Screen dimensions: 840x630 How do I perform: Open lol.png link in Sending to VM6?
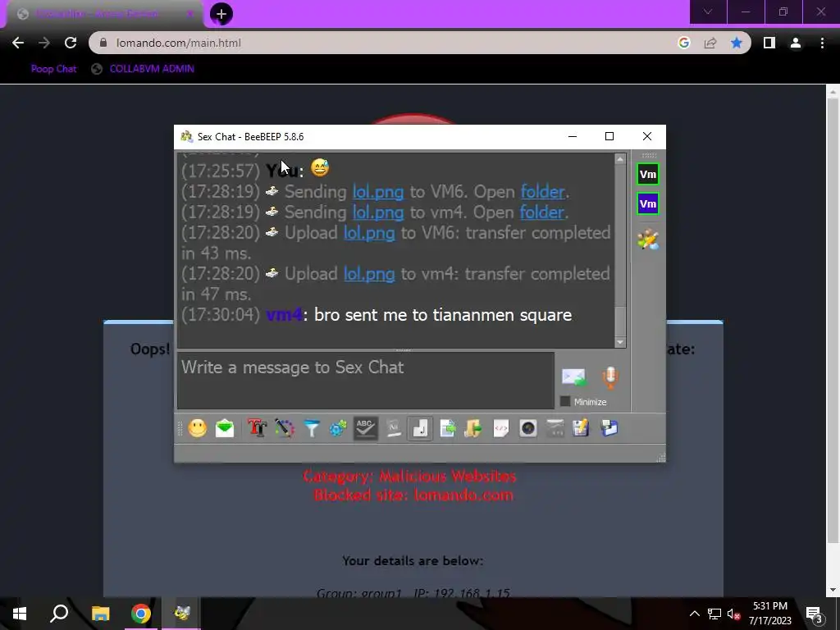pos(377,192)
